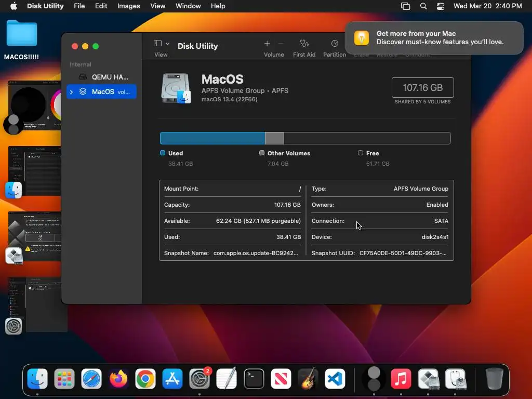Open the Help menu
Image resolution: width=532 pixels, height=399 pixels.
tap(218, 6)
